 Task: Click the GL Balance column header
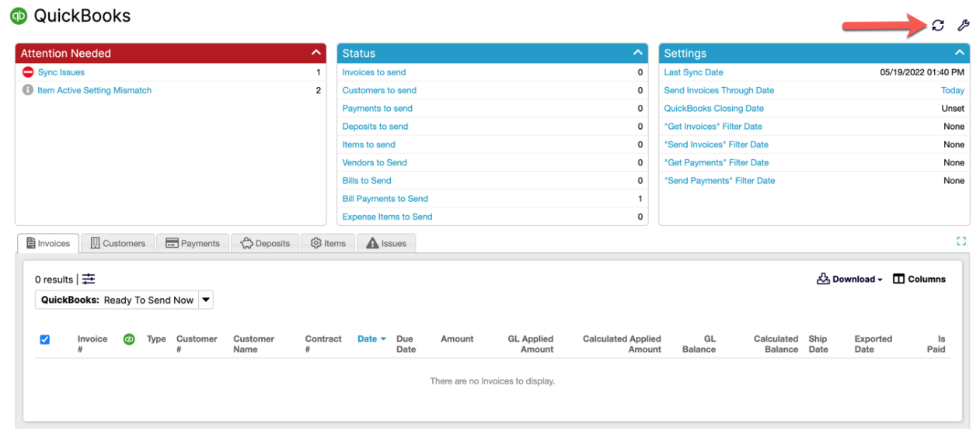tap(699, 344)
